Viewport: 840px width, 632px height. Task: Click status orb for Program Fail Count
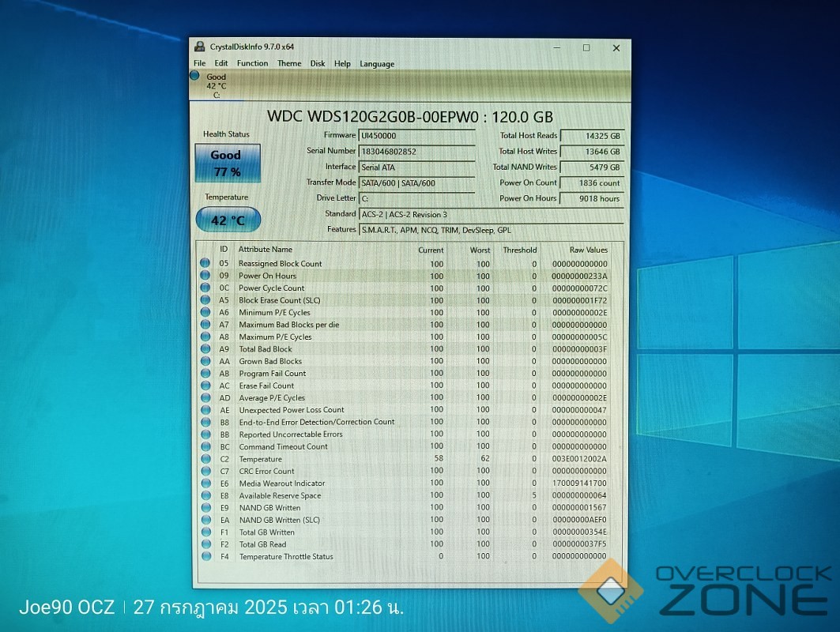(x=205, y=374)
